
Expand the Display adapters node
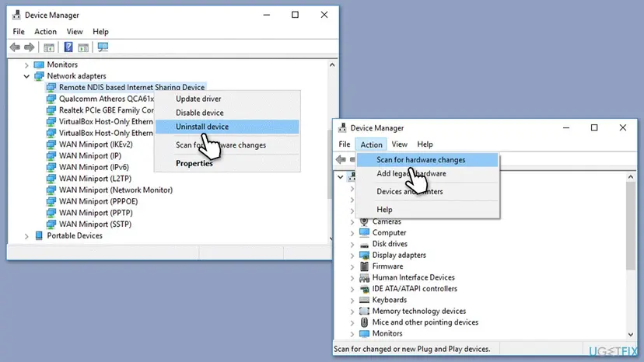pos(352,256)
